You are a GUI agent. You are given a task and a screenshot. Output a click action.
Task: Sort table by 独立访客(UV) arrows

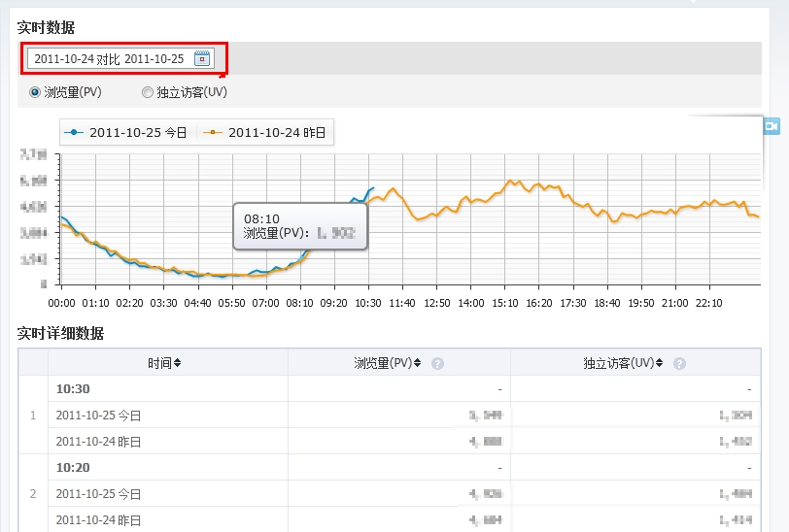659,363
